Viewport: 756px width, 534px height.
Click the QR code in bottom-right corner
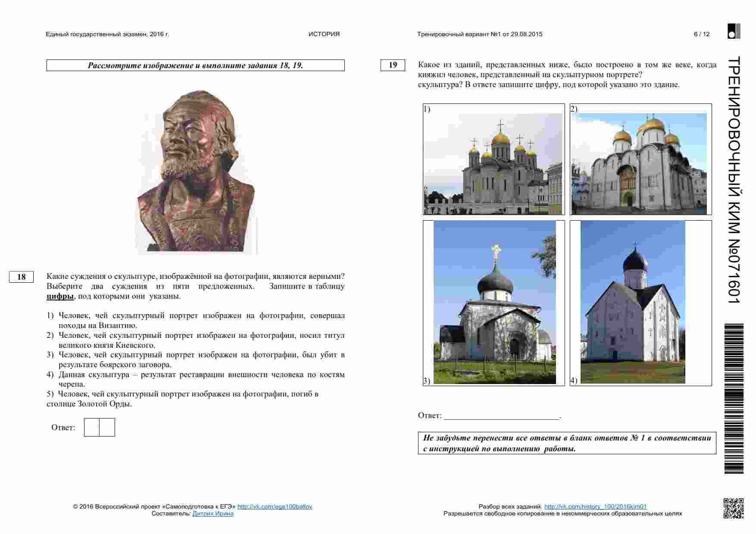click(733, 507)
